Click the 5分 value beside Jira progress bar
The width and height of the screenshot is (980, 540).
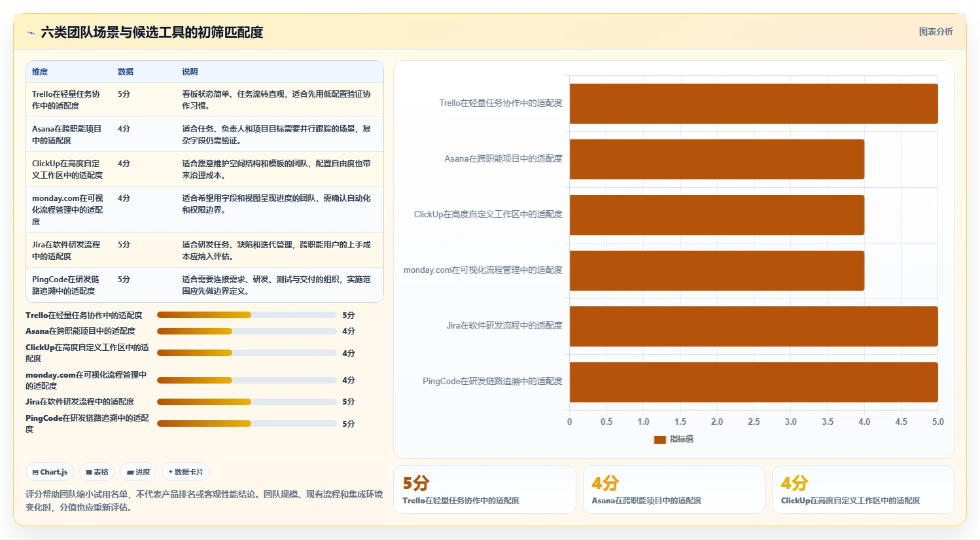[x=349, y=402]
